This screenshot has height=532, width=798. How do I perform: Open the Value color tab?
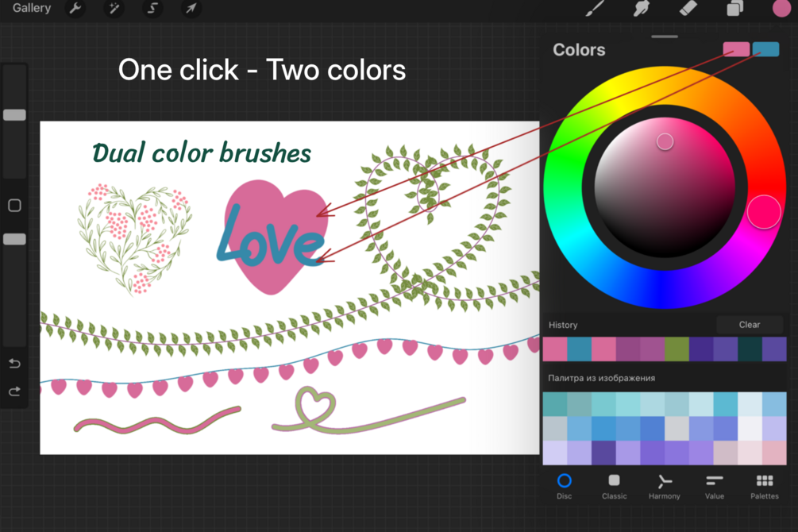(x=715, y=488)
